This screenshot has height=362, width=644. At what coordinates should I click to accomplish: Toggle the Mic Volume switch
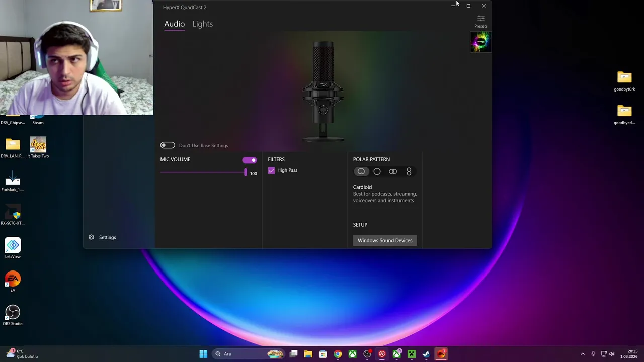[250, 160]
